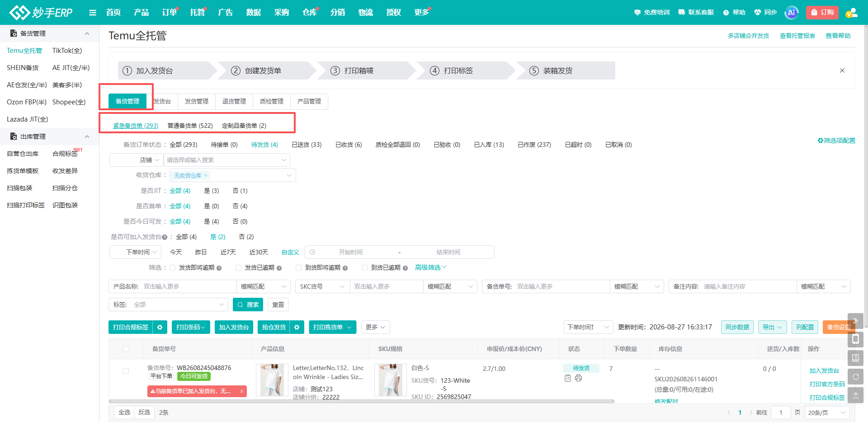Click the clipboard icon under 待发货 status
Screen dimensions: 868x422
coord(568,378)
